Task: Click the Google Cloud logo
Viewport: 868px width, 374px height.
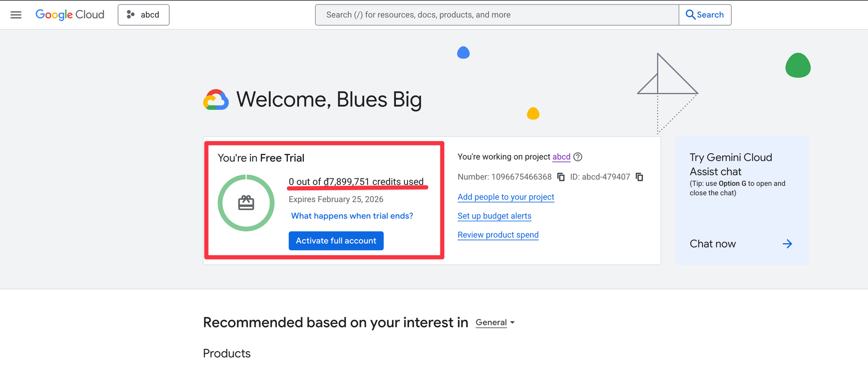Action: [70, 15]
